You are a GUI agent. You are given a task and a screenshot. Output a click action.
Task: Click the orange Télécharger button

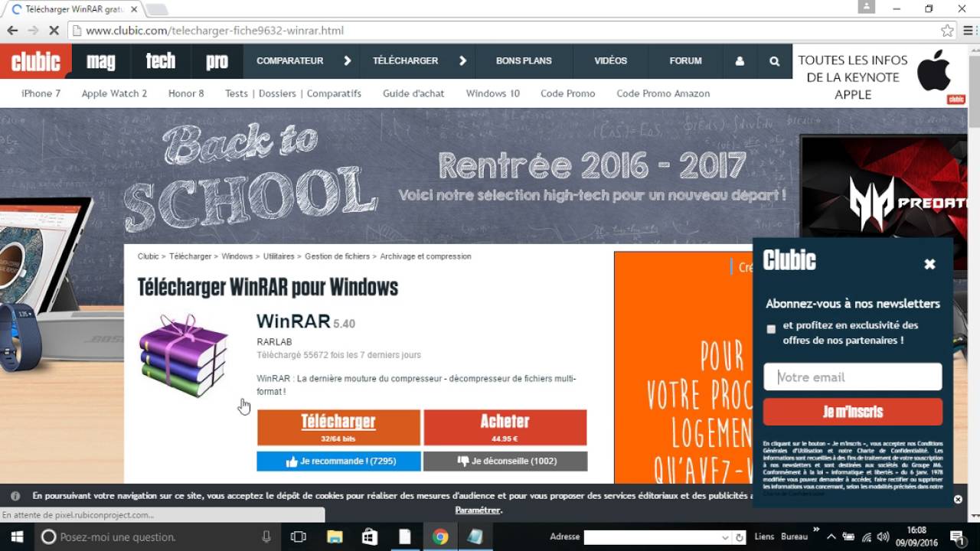pyautogui.click(x=338, y=427)
